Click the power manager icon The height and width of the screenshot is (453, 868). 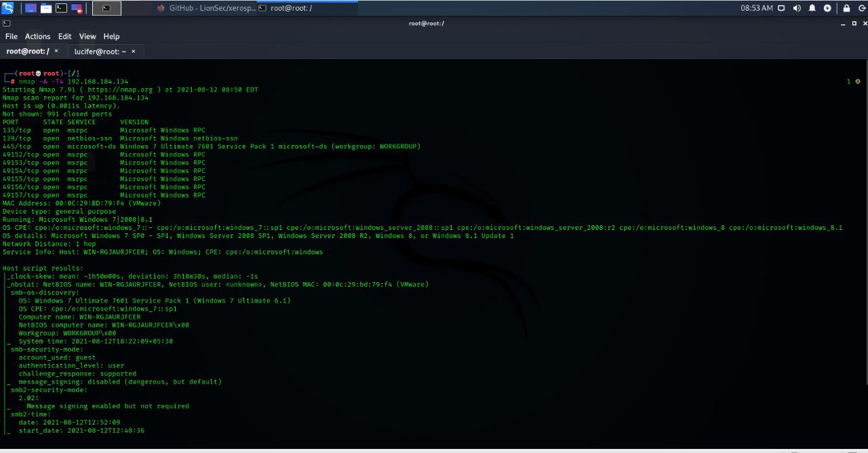[827, 8]
